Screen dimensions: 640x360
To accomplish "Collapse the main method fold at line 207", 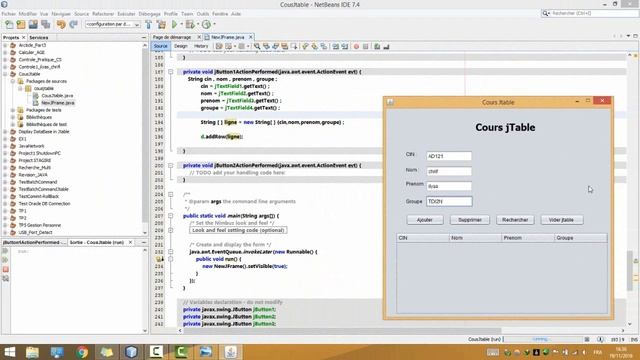I will pos(171,216).
